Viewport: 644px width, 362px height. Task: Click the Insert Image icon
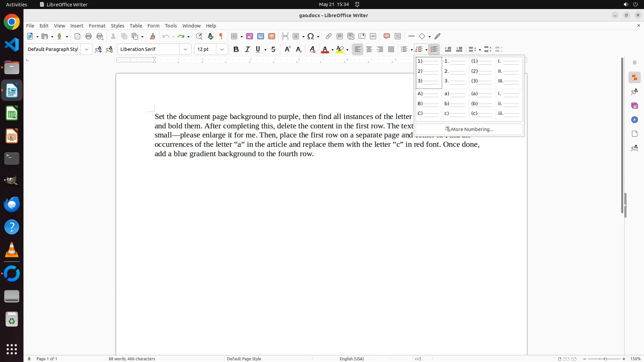(x=250, y=36)
